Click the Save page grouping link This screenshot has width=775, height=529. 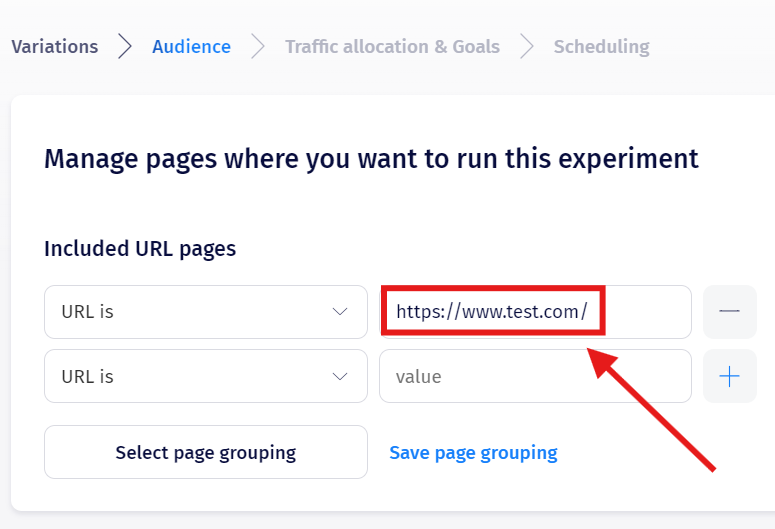point(473,453)
